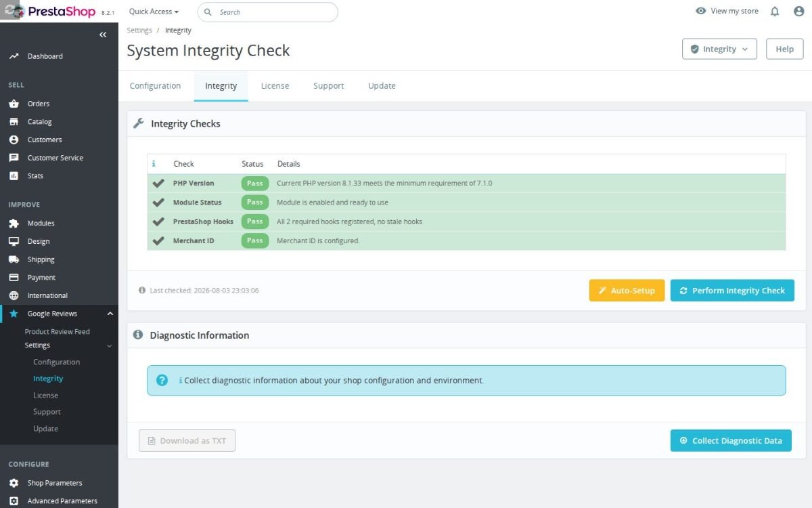Switch to the Configuration tab
812x508 pixels.
click(x=155, y=86)
